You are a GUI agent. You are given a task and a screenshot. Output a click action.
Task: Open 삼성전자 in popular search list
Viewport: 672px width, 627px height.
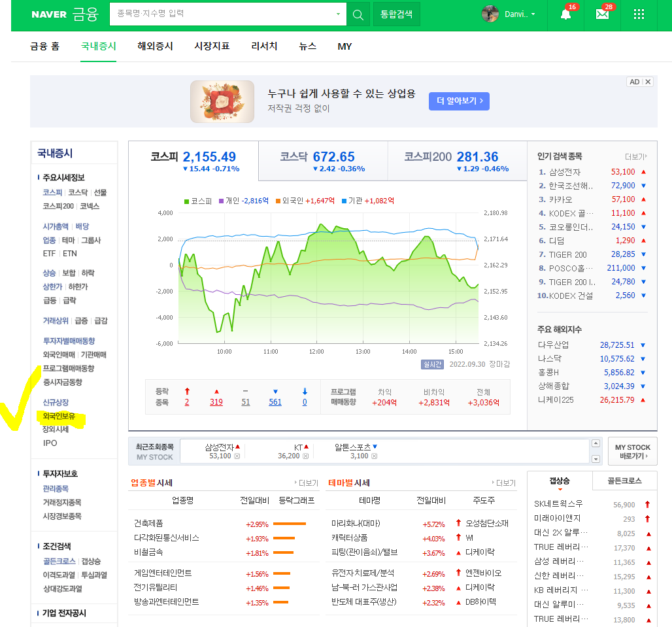pyautogui.click(x=564, y=172)
